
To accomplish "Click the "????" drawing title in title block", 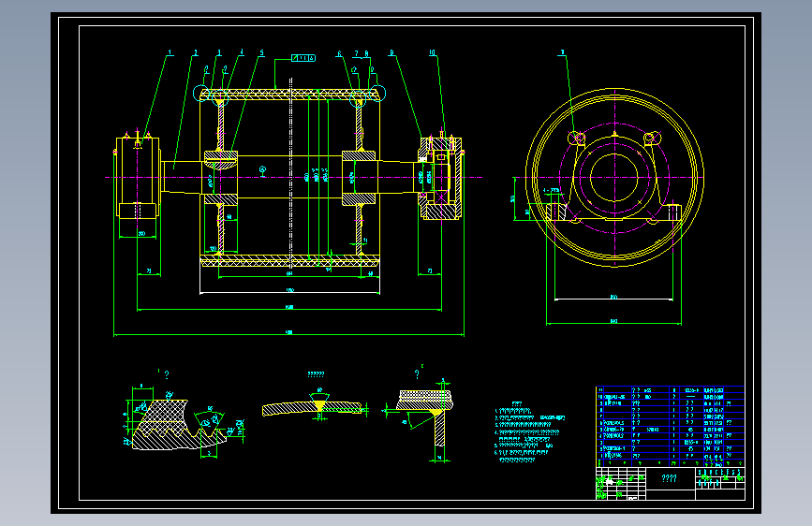I will [x=669, y=478].
